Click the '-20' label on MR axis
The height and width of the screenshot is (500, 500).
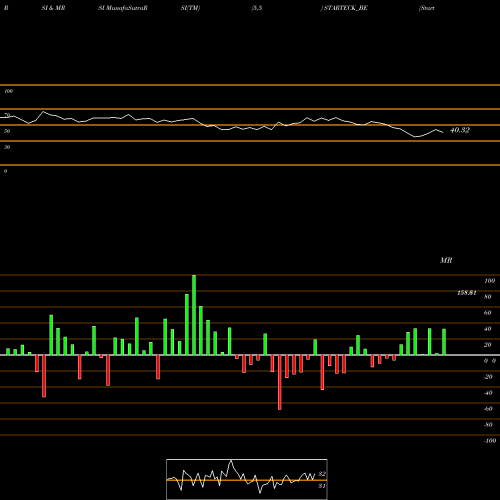coord(488,377)
